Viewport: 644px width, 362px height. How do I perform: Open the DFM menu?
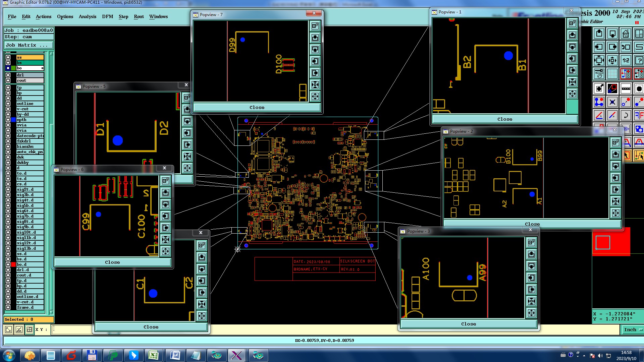[x=107, y=17]
